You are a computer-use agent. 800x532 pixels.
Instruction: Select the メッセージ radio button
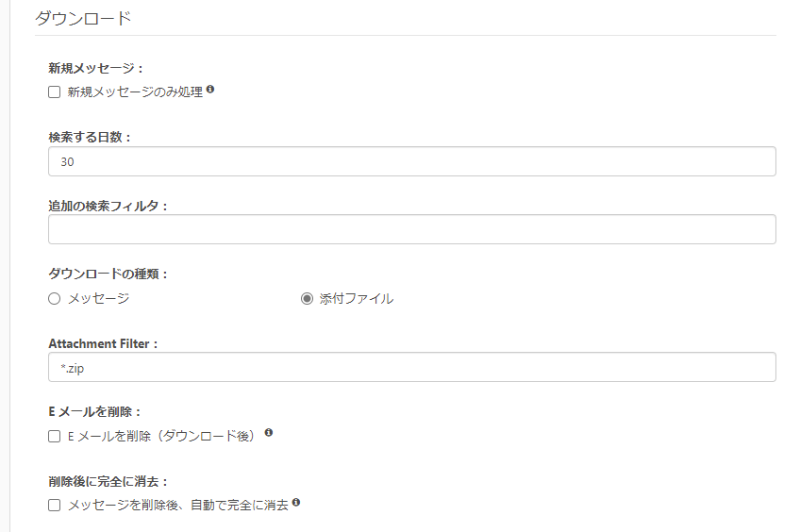point(55,299)
